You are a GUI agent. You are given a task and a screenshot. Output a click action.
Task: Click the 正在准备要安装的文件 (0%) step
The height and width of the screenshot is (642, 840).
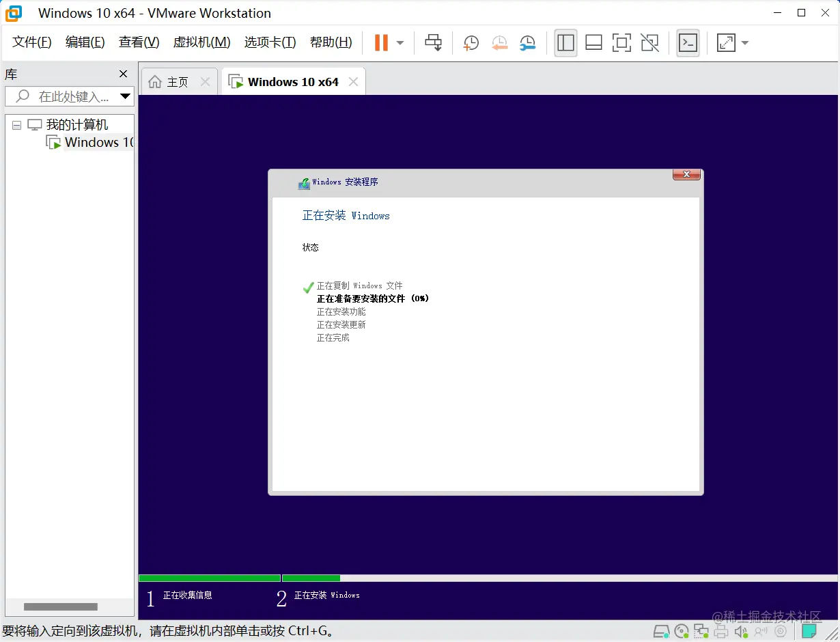pos(373,298)
